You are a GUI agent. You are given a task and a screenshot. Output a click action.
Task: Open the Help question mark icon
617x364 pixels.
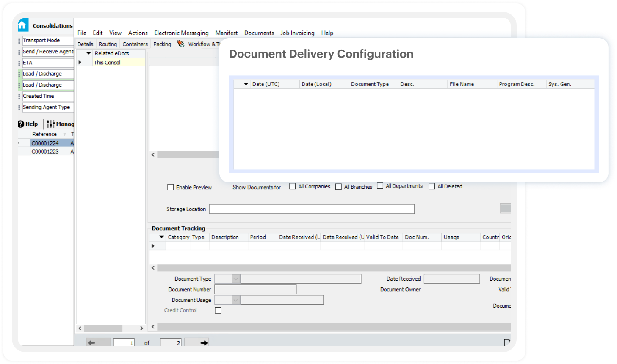(21, 124)
